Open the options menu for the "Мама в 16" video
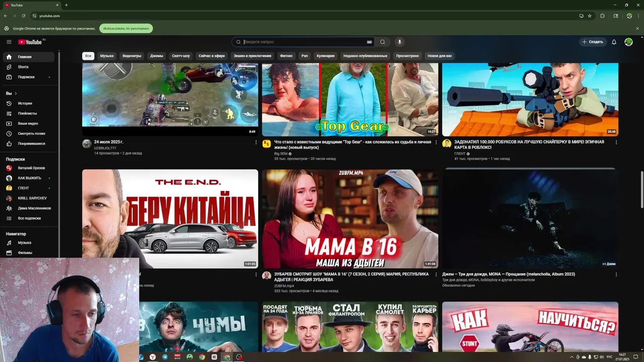The width and height of the screenshot is (644, 362). click(436, 275)
